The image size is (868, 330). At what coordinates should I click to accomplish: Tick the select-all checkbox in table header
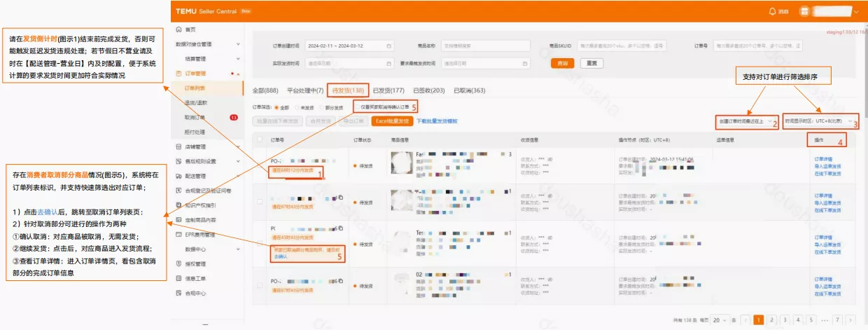tap(260, 140)
